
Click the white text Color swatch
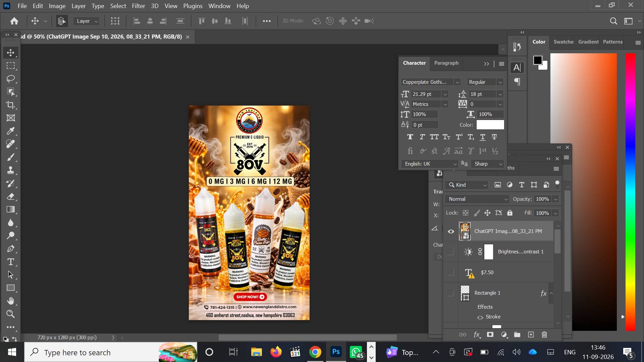click(x=490, y=125)
